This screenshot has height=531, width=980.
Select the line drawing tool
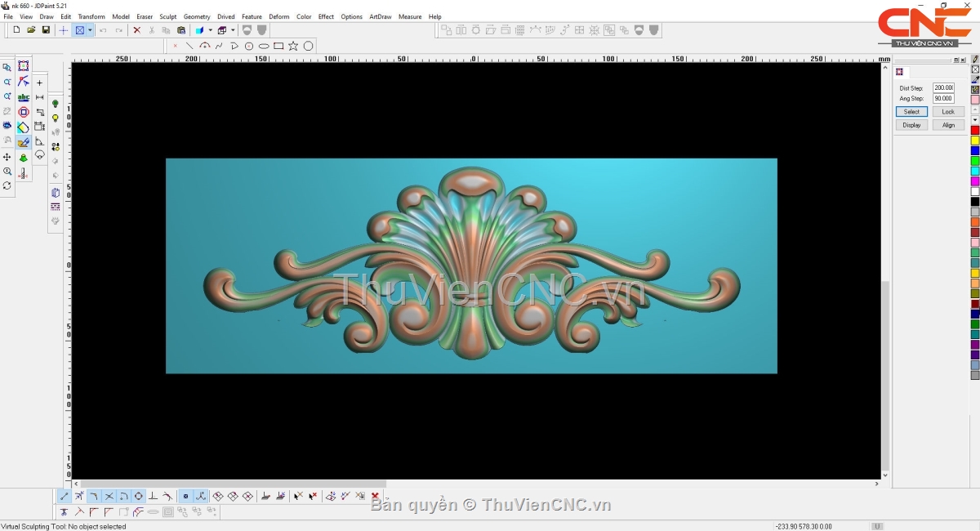189,46
